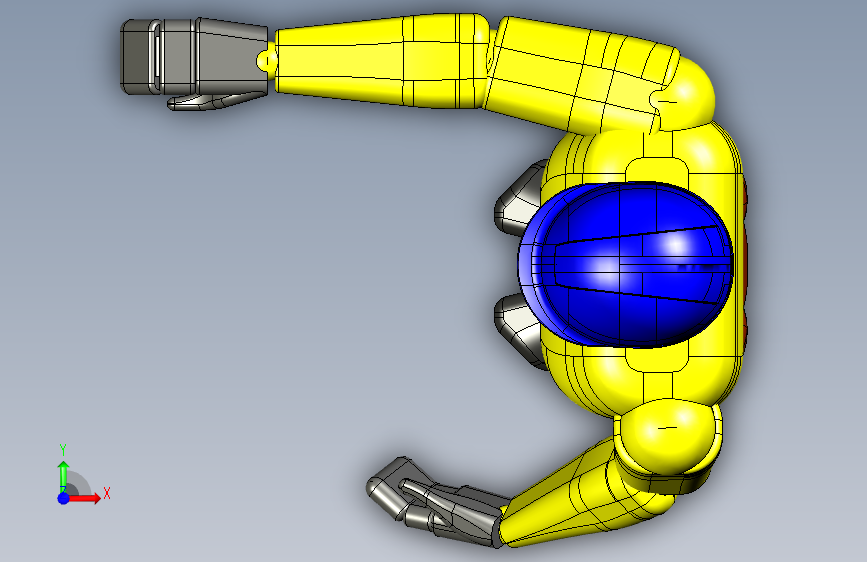
Task: Select the gray fingered hand on the bent arm
Action: [x=437, y=503]
